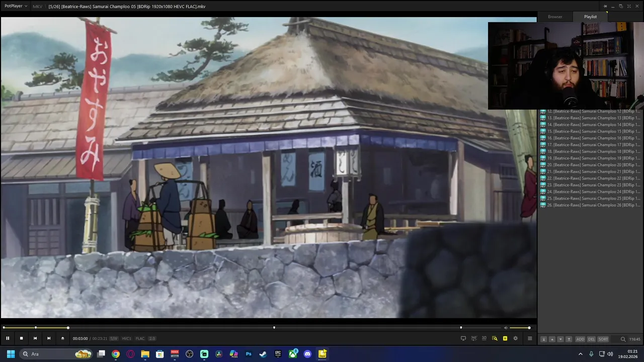Pause playback with the pause button
The image size is (644, 362).
click(8, 338)
